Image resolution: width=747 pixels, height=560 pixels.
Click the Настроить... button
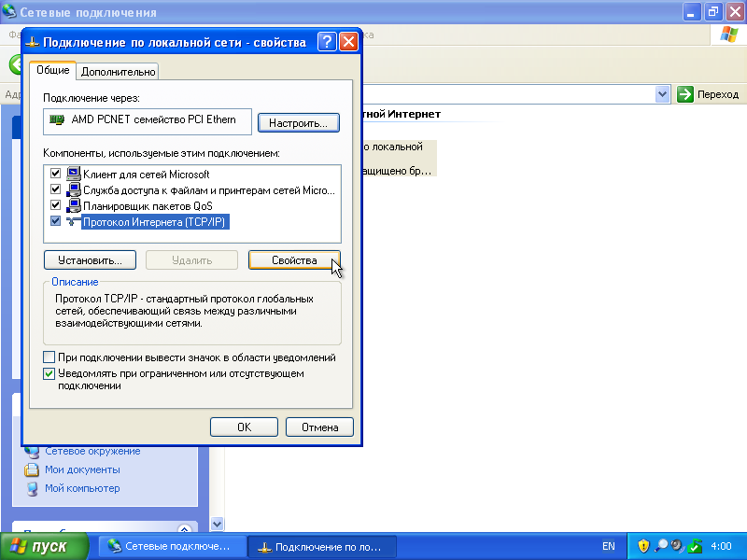tap(298, 123)
